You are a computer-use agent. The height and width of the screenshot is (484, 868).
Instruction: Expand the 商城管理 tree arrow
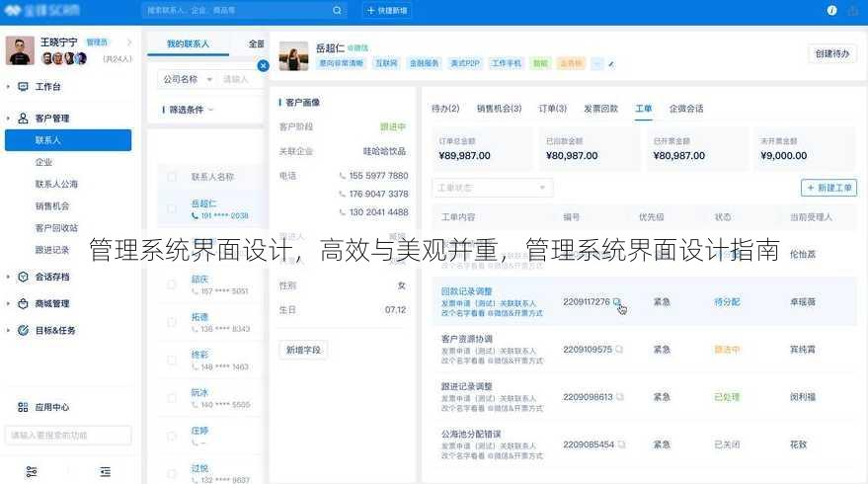(x=8, y=303)
